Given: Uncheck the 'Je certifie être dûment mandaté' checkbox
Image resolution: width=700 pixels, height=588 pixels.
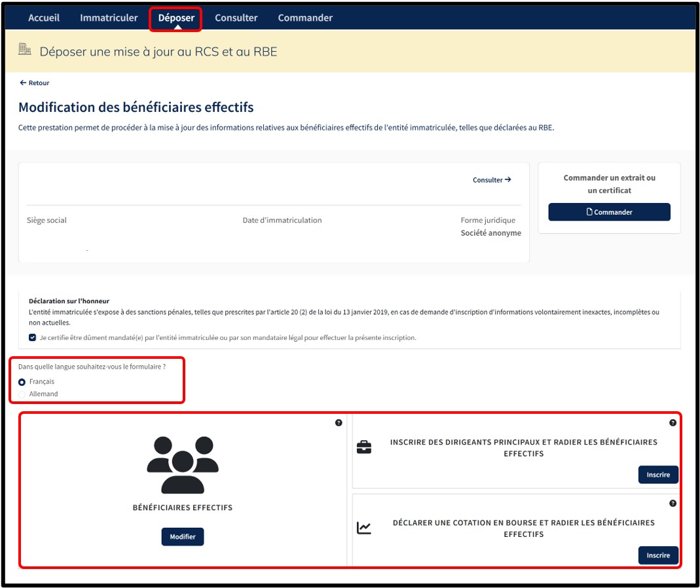Looking at the screenshot, I should tap(33, 338).
